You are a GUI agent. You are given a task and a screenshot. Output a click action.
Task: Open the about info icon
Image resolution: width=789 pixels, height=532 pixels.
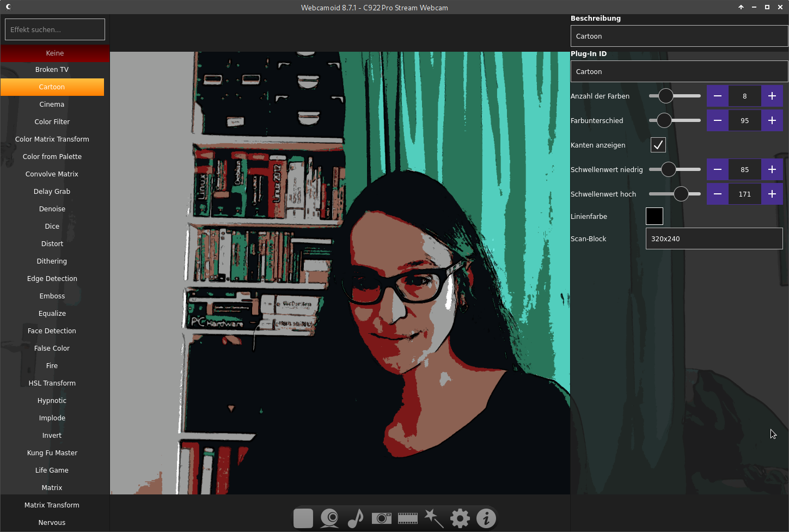[486, 518]
